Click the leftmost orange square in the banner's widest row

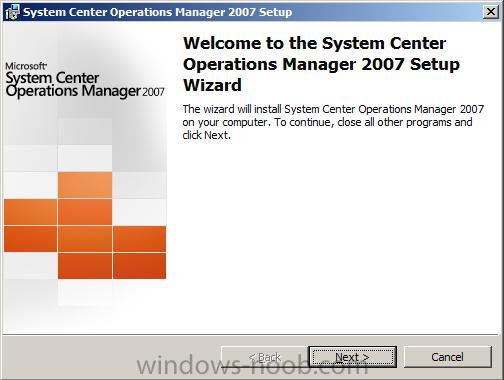(30, 239)
